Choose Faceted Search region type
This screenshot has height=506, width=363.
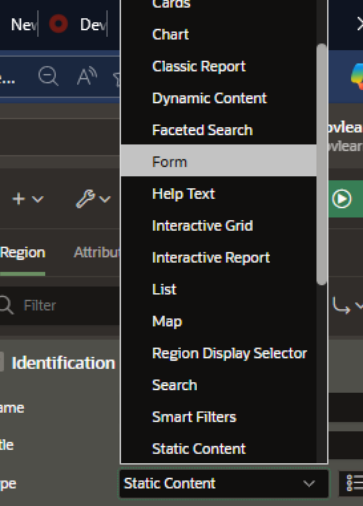[218, 130]
